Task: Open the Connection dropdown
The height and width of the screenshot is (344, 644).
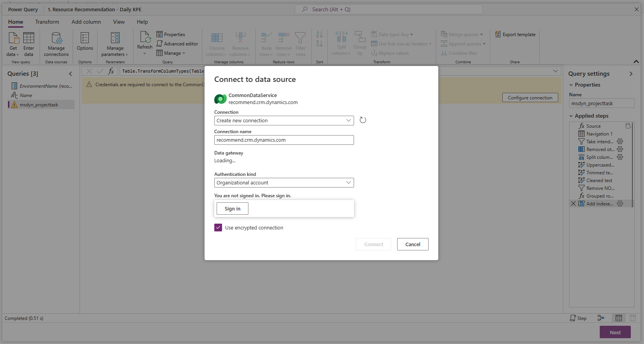Action: click(x=284, y=120)
